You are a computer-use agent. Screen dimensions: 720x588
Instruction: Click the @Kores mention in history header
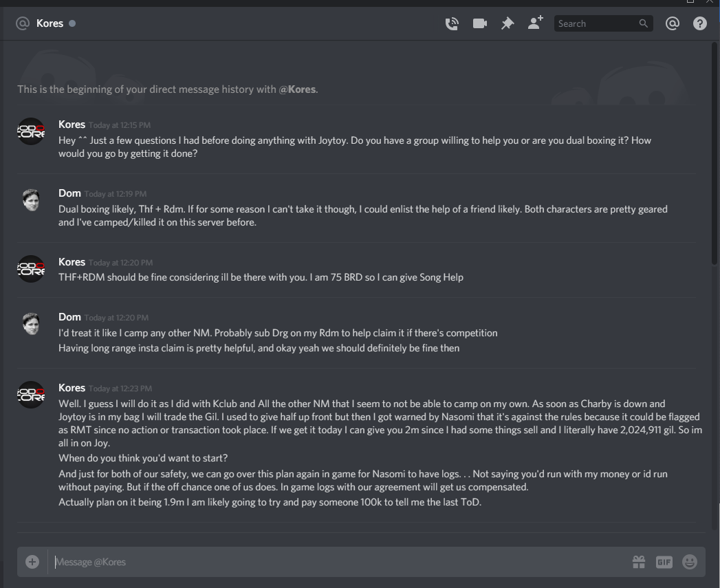[297, 89]
